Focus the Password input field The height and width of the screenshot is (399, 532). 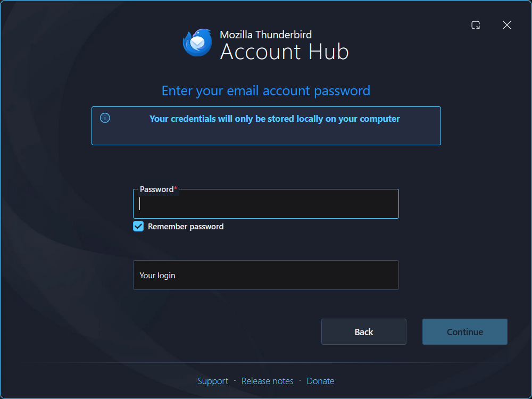[266, 204]
